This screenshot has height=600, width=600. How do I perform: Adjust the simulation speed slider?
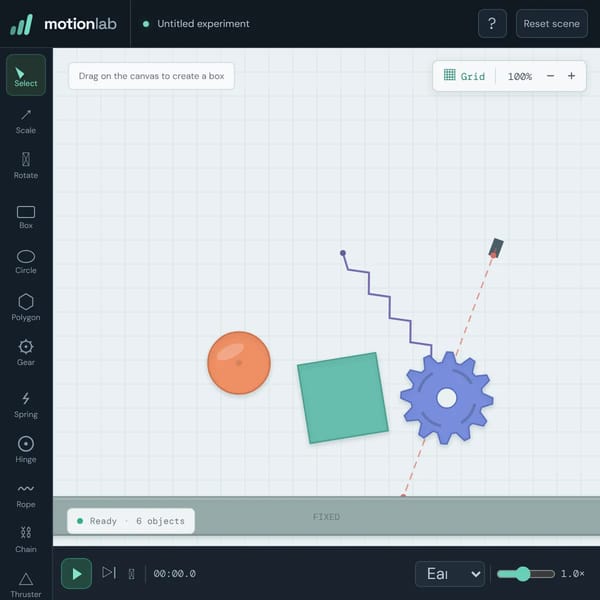click(525, 574)
